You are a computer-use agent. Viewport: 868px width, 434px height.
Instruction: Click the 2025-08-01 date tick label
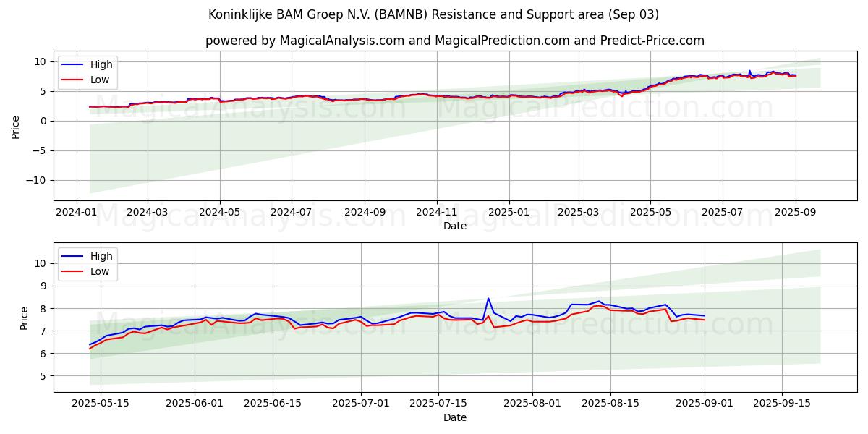[x=532, y=403]
